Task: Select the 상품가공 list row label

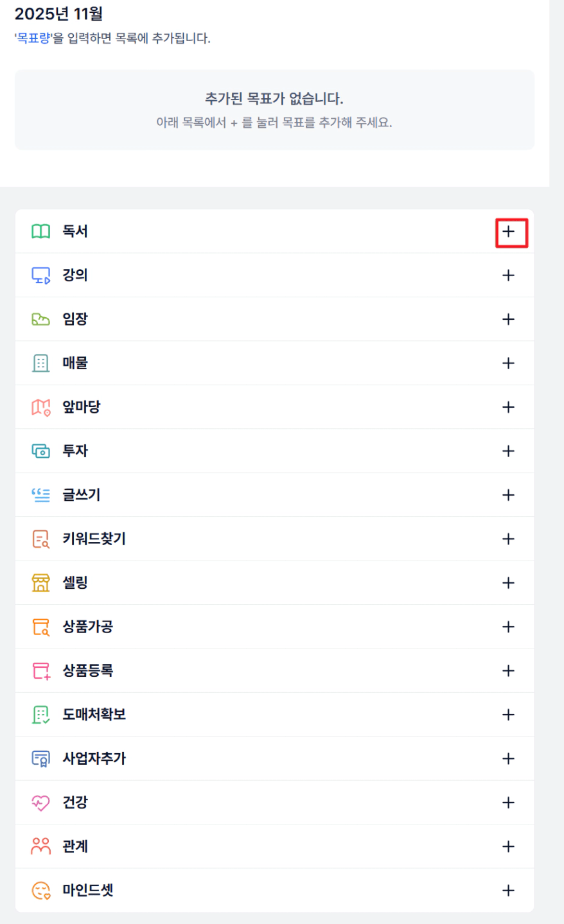Action: pos(87,627)
